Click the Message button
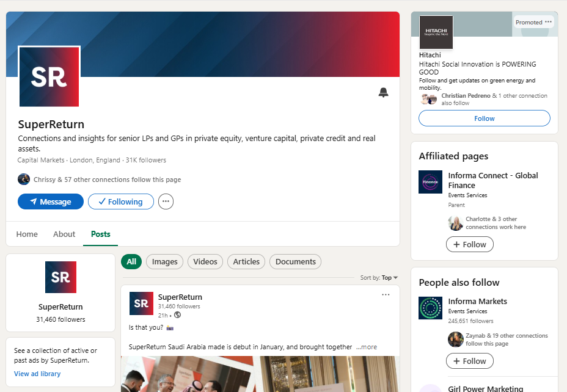 tap(50, 201)
